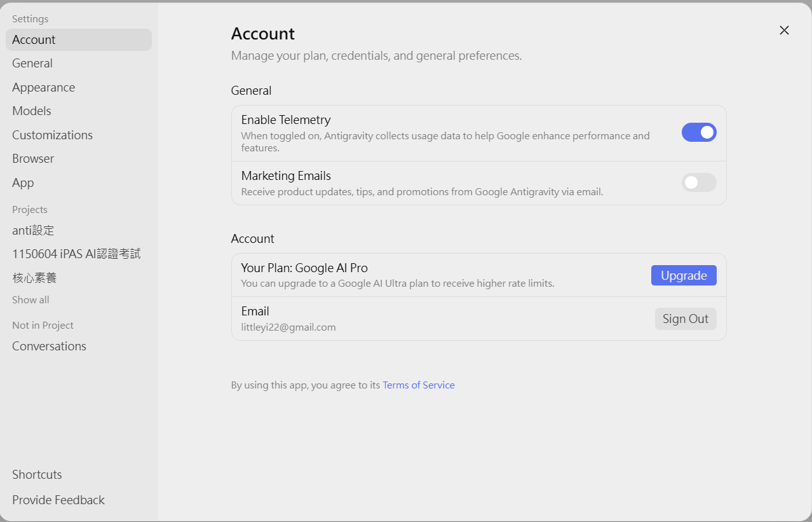Open the Account settings section

click(79, 39)
